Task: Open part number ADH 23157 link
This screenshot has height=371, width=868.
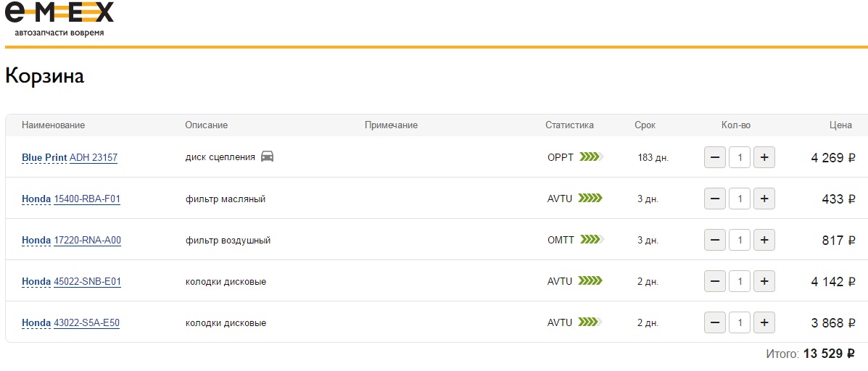Action: pos(94,157)
